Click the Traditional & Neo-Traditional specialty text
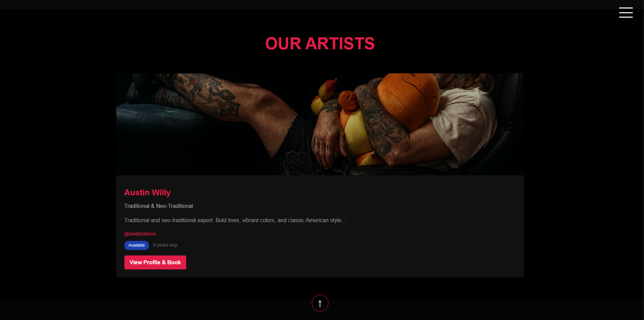The image size is (644, 320). tap(159, 206)
